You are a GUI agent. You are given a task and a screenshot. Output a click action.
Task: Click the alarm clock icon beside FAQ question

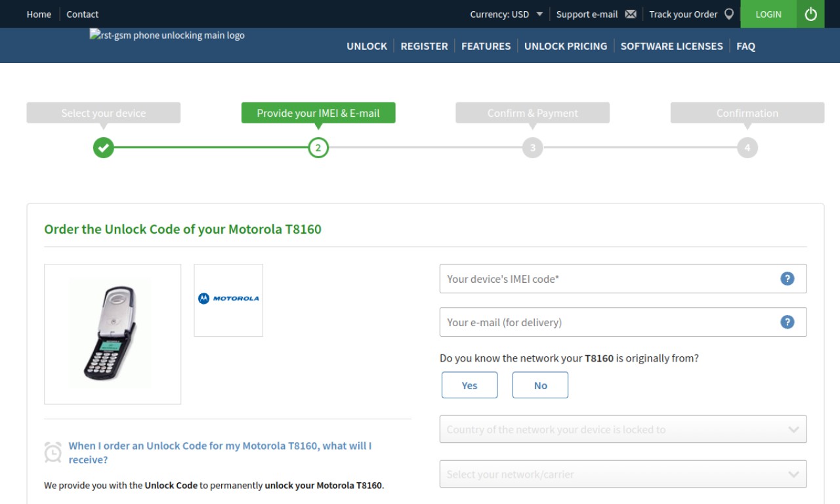pyautogui.click(x=52, y=452)
